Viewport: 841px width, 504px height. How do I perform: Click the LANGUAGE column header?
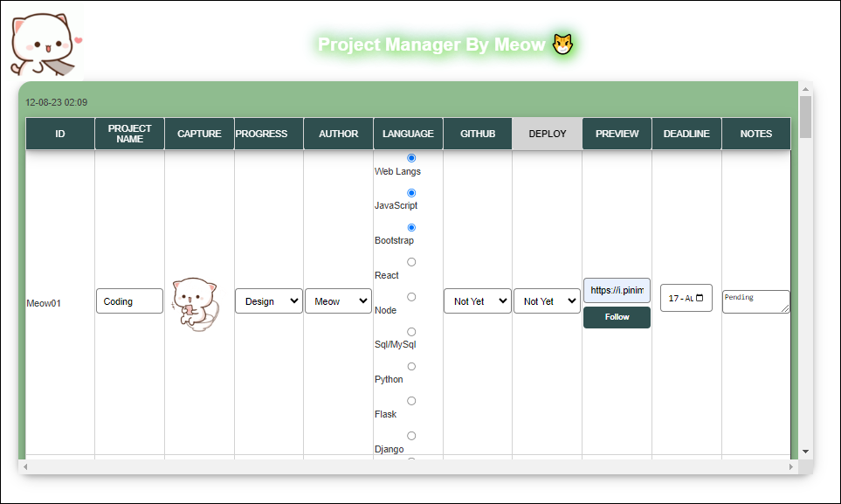coord(408,133)
